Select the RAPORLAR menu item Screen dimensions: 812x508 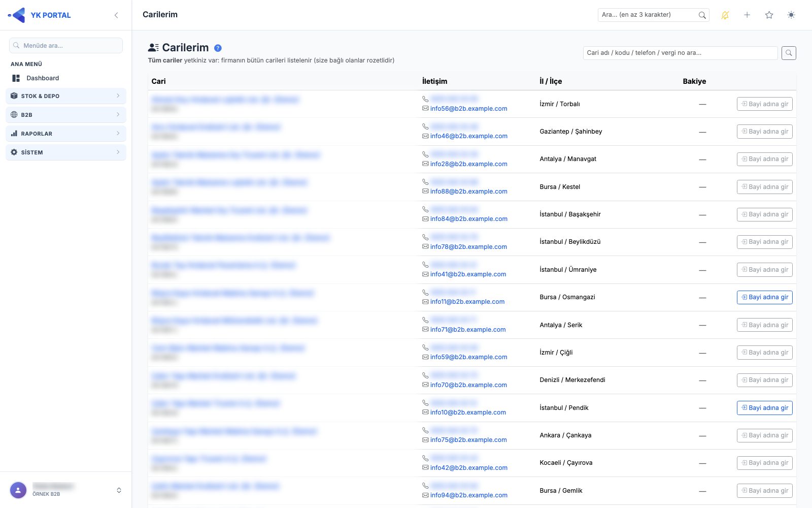pos(66,134)
